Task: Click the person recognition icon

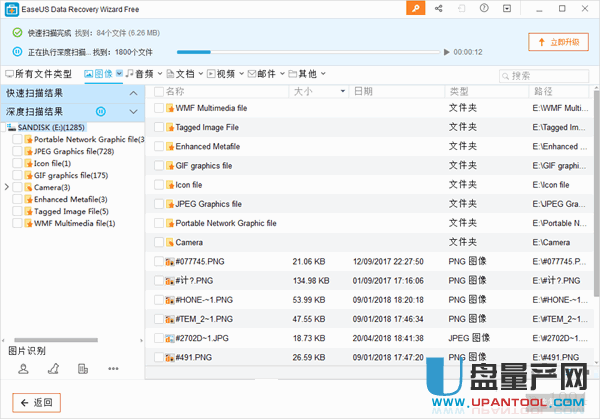Action: tap(23, 369)
